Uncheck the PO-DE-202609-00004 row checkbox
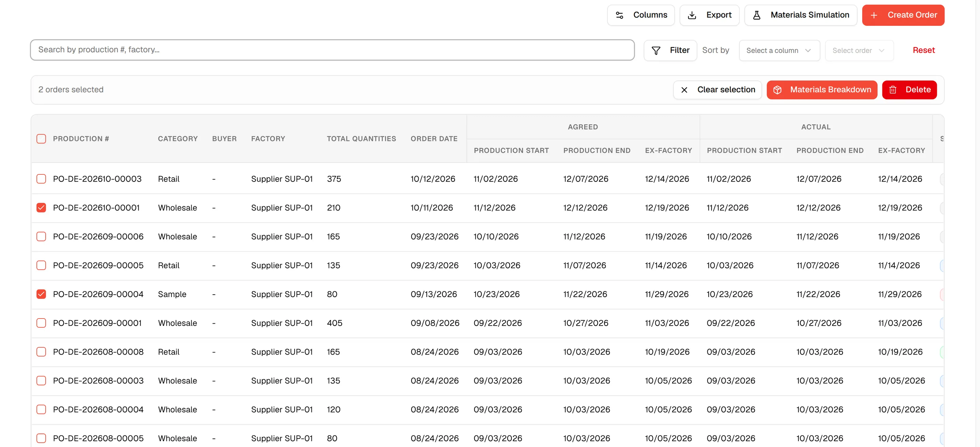 [x=41, y=294]
